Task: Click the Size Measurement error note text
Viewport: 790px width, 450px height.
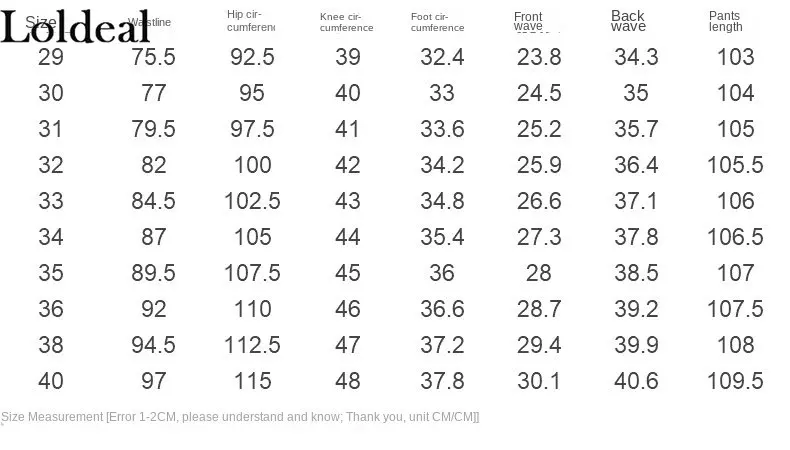Action: tap(240, 417)
